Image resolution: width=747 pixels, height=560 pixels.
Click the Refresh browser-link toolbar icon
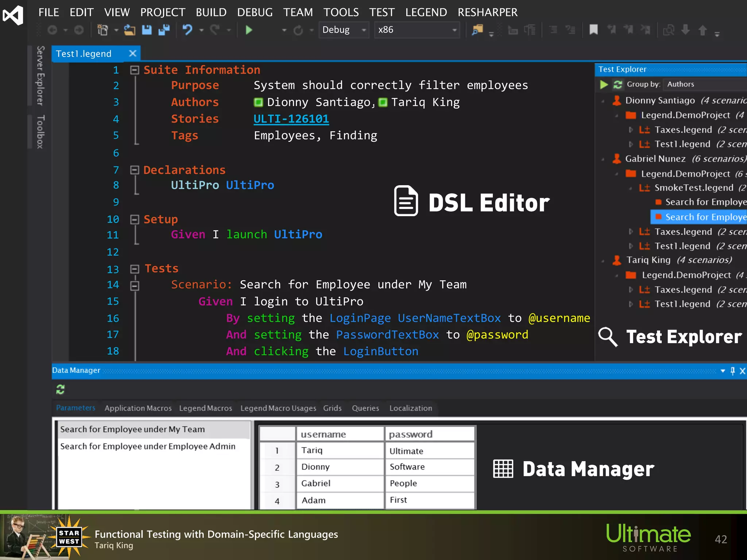click(298, 30)
